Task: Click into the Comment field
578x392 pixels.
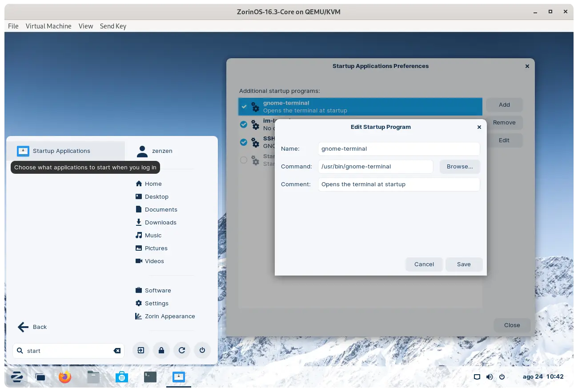Action: coord(399,184)
